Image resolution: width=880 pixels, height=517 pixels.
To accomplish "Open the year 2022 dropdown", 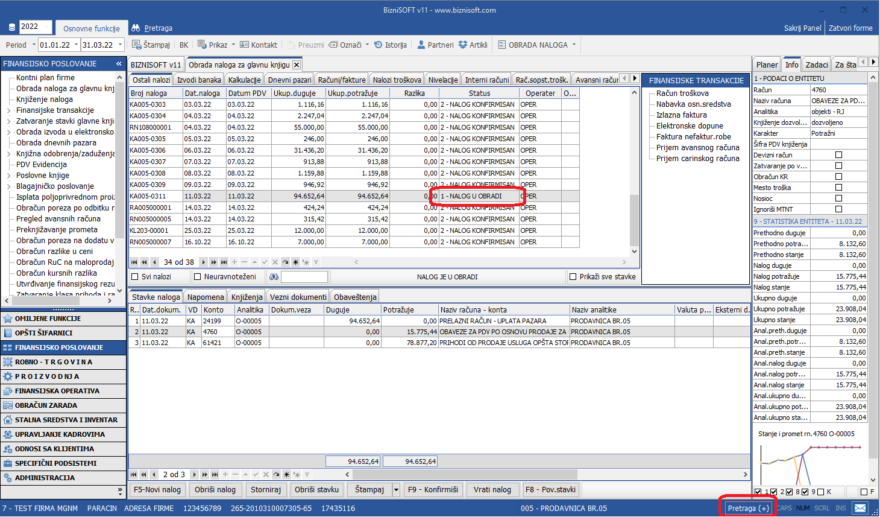I will [47, 26].
